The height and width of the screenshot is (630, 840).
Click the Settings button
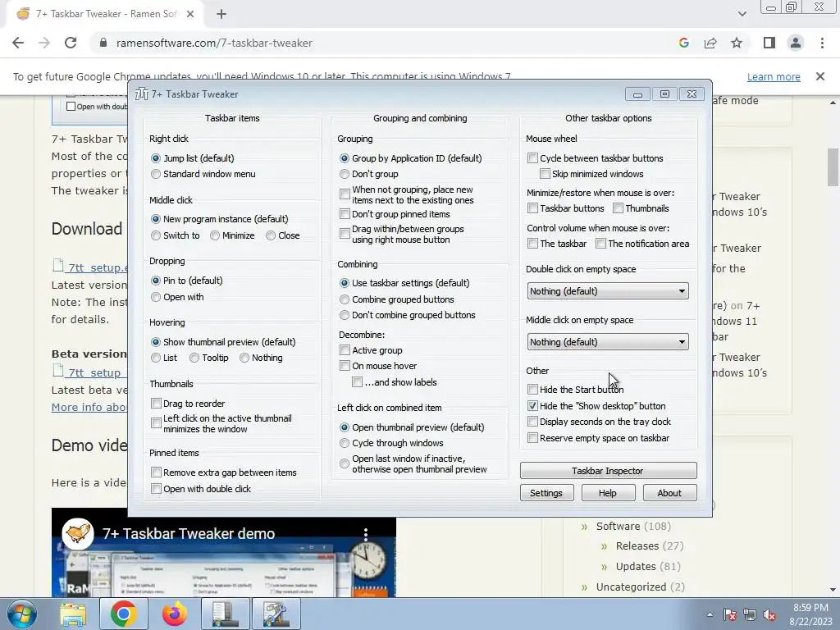tap(546, 493)
